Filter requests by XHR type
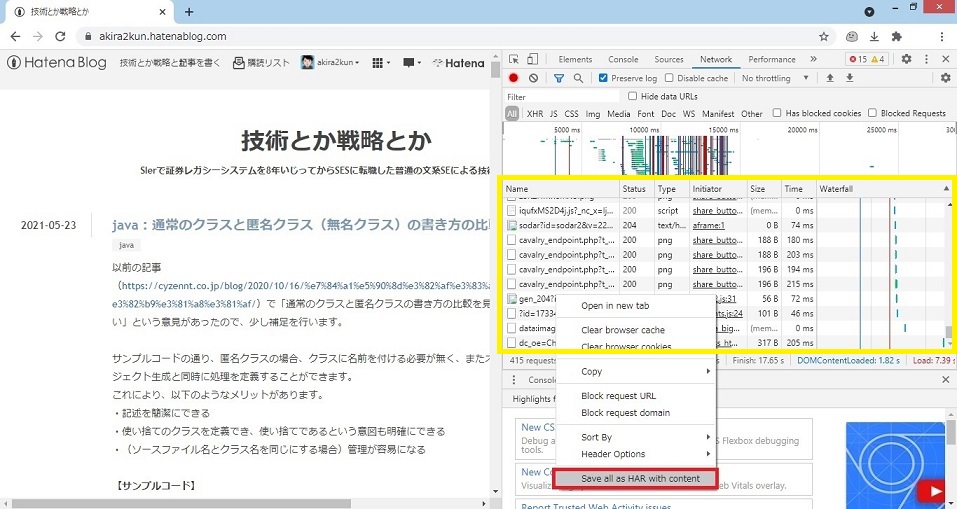Image resolution: width=957 pixels, height=509 pixels. [535, 114]
